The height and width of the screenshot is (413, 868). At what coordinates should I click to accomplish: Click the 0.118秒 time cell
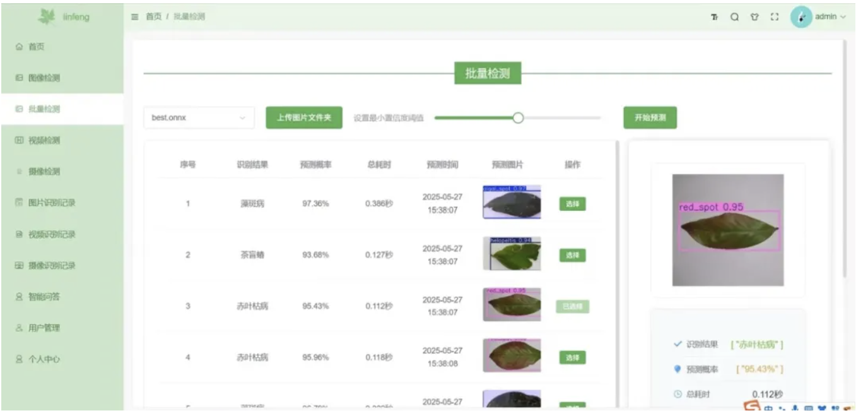click(x=378, y=357)
